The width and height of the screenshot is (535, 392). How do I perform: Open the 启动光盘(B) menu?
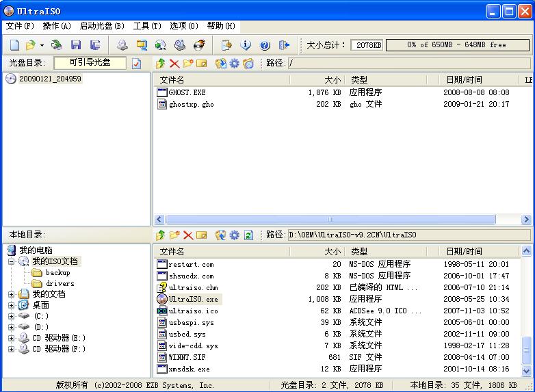pyautogui.click(x=102, y=26)
